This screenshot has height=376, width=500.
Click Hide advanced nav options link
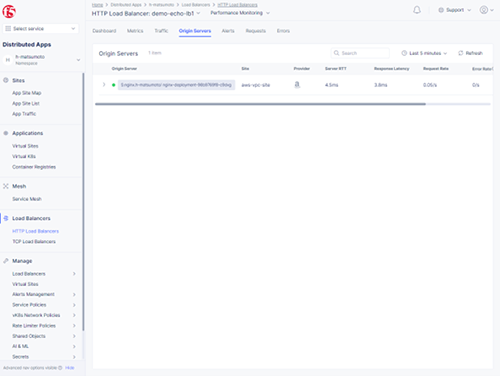pyautogui.click(x=70, y=368)
